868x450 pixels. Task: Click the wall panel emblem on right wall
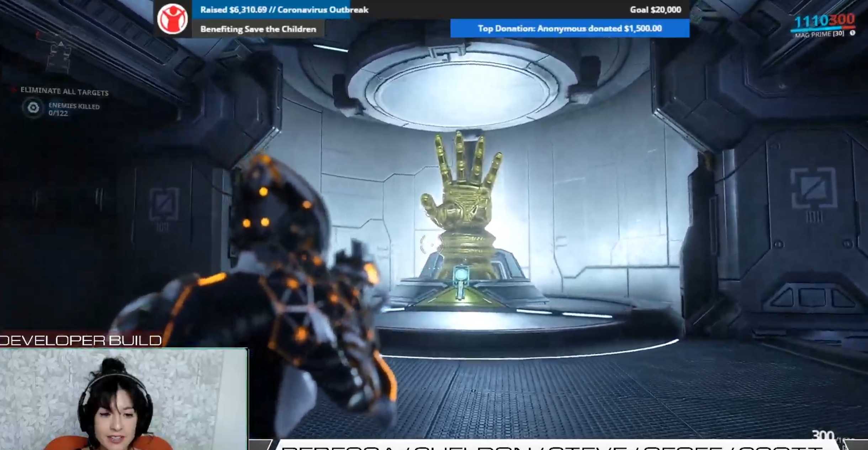coord(813,189)
